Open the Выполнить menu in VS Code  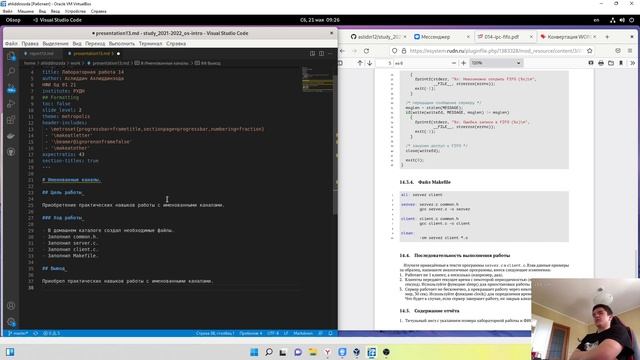[122, 44]
